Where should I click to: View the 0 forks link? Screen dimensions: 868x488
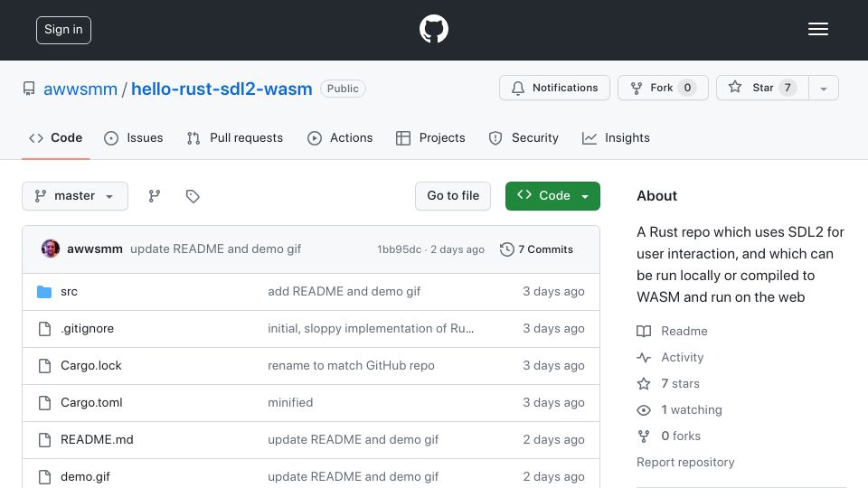[669, 436]
